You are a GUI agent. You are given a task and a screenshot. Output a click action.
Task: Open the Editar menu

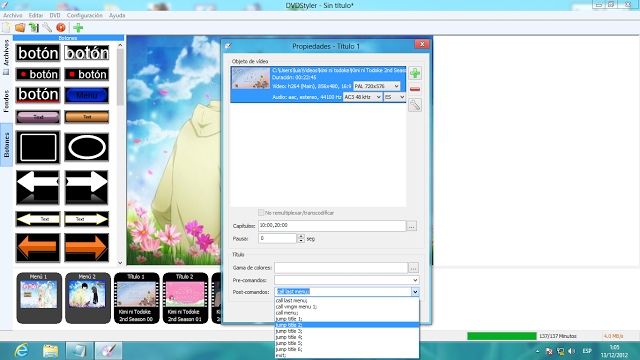point(36,16)
